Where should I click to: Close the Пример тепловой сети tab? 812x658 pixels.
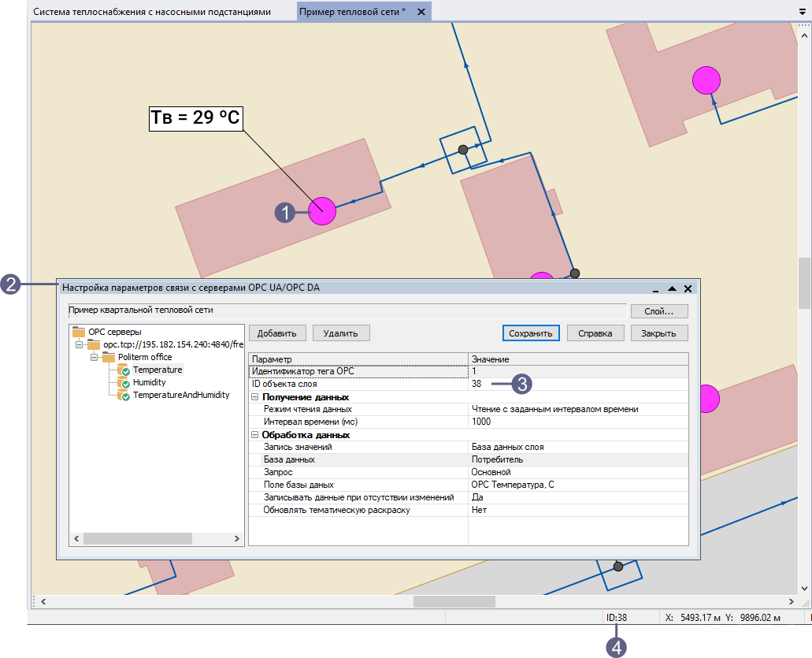pyautogui.click(x=421, y=12)
